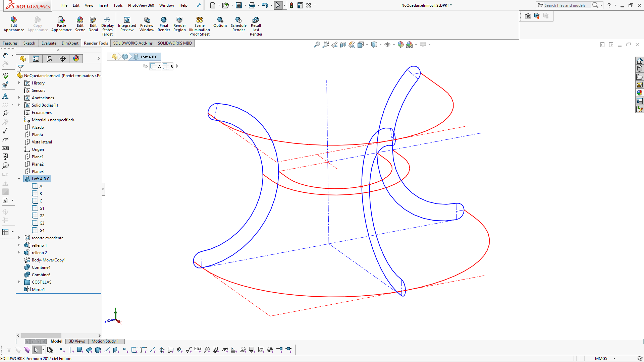Expand relleno 1 feature

[x=19, y=245]
